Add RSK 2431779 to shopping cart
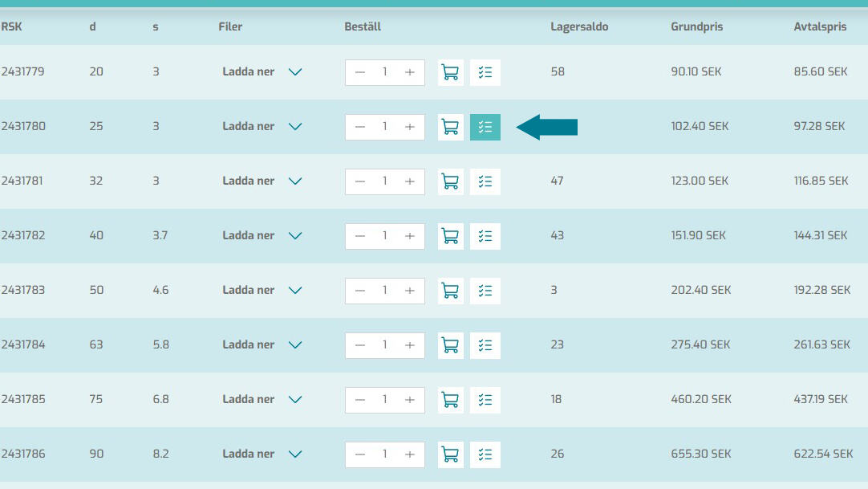The width and height of the screenshot is (868, 489). (x=451, y=72)
